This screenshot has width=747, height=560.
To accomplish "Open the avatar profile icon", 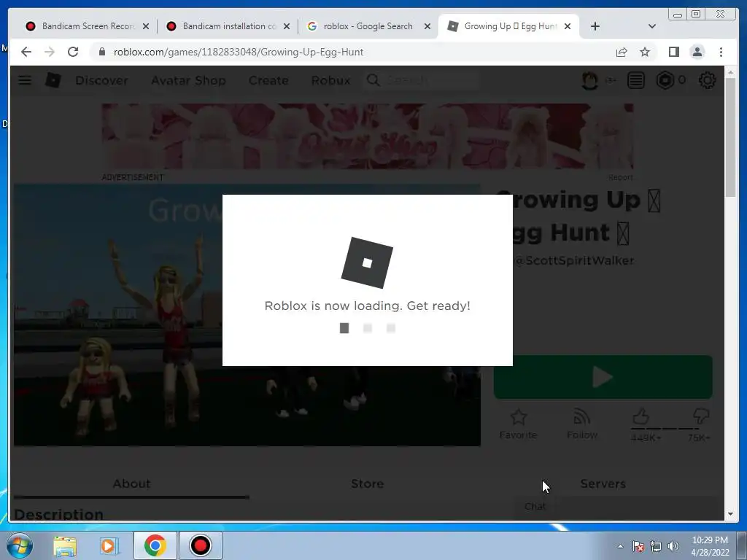I will click(x=589, y=80).
